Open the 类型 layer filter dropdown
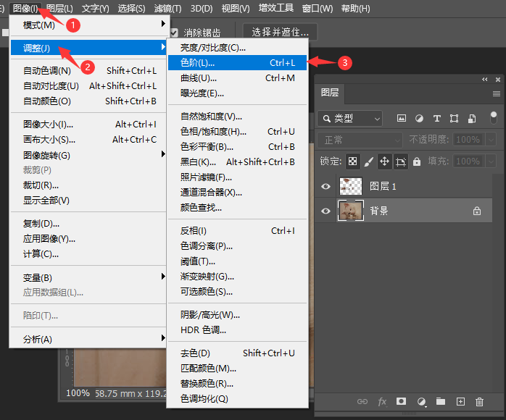This screenshot has width=506, height=420. coord(350,118)
